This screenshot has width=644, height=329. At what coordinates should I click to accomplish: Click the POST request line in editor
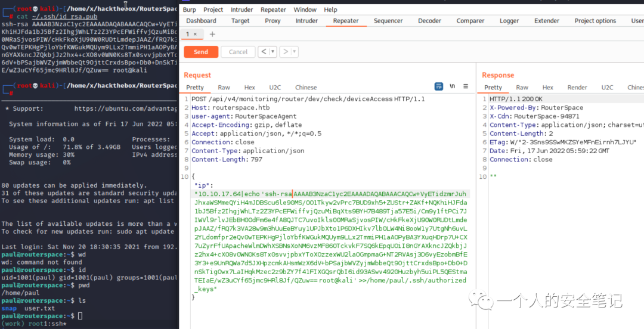(x=308, y=99)
